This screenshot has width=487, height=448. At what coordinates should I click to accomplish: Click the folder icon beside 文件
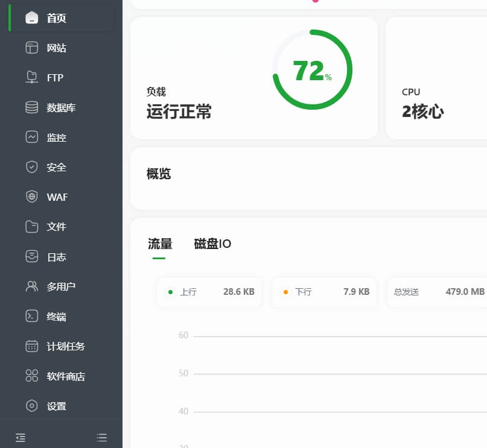31,227
